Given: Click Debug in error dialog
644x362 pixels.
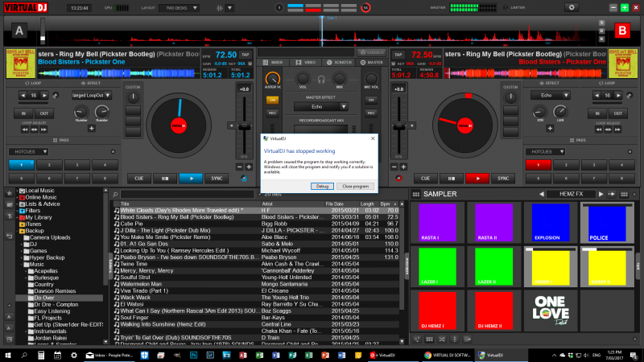Looking at the screenshot, I should tap(322, 187).
